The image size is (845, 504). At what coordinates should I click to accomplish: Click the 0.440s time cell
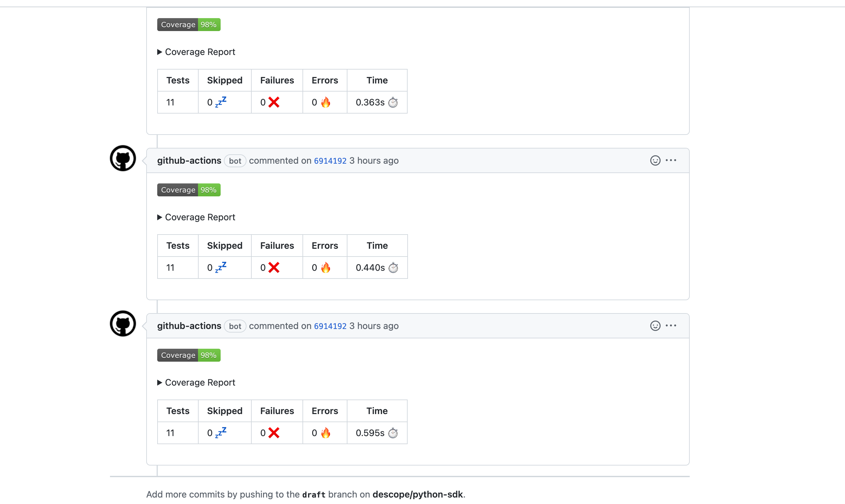coord(377,268)
